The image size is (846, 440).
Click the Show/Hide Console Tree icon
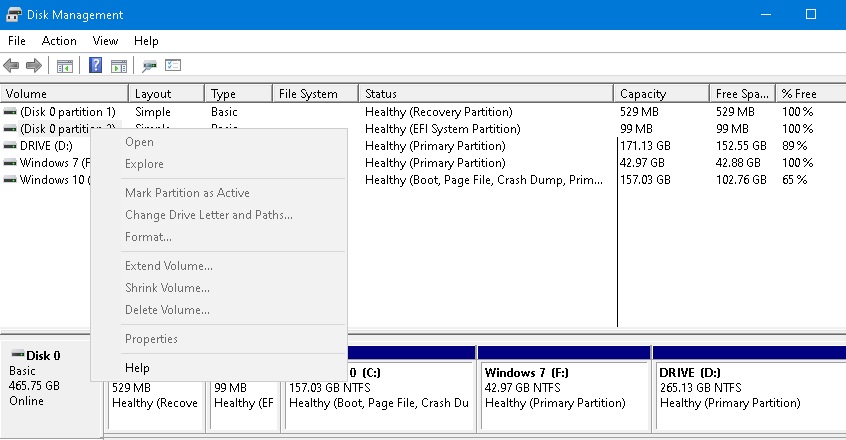click(x=65, y=66)
